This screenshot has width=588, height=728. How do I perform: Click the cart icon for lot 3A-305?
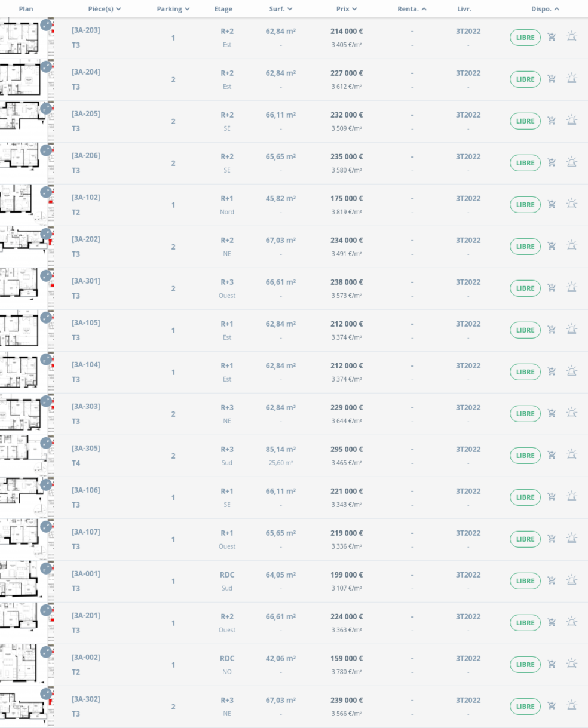click(x=552, y=455)
